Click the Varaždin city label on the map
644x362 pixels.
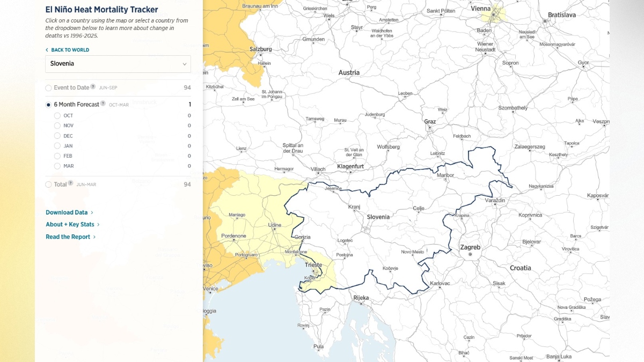pyautogui.click(x=495, y=200)
